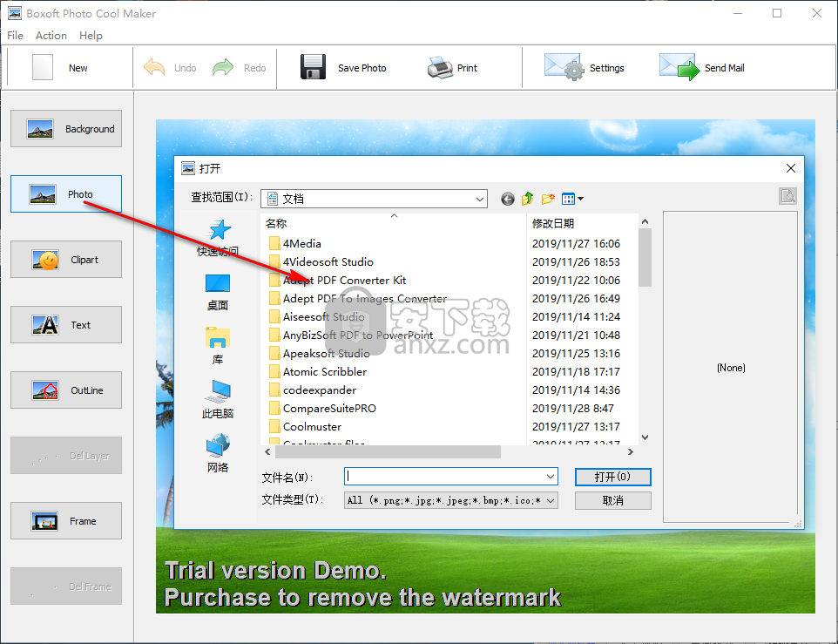Select the Text tool in the sidebar

coord(66,325)
